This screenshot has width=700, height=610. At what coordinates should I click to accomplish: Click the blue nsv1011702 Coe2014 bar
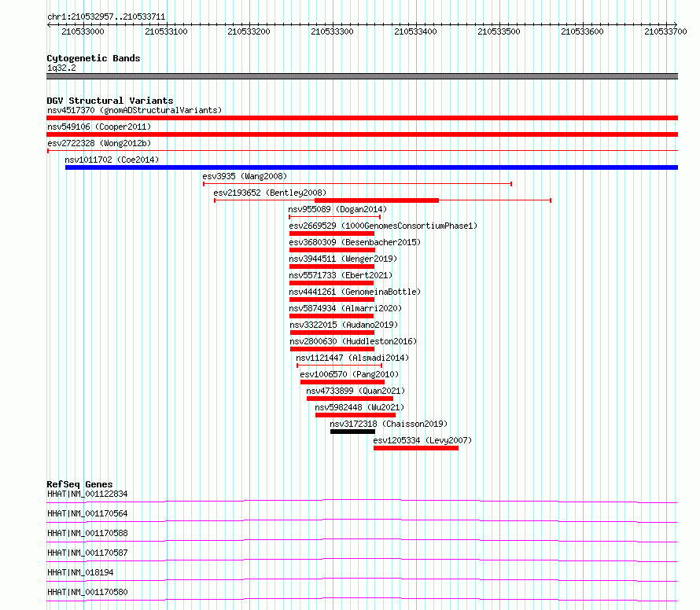tap(371, 167)
